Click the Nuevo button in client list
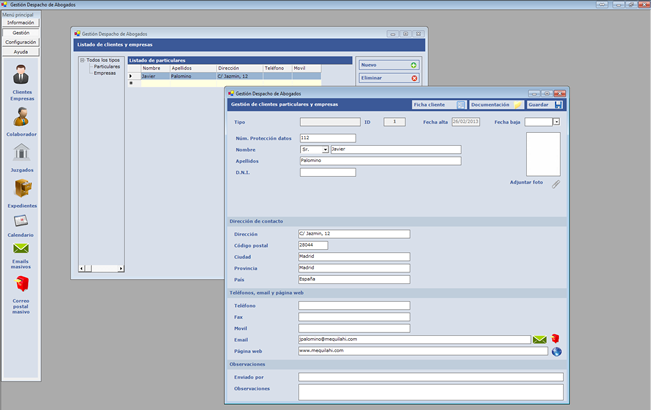Viewport: 651px width, 410px height. click(389, 64)
